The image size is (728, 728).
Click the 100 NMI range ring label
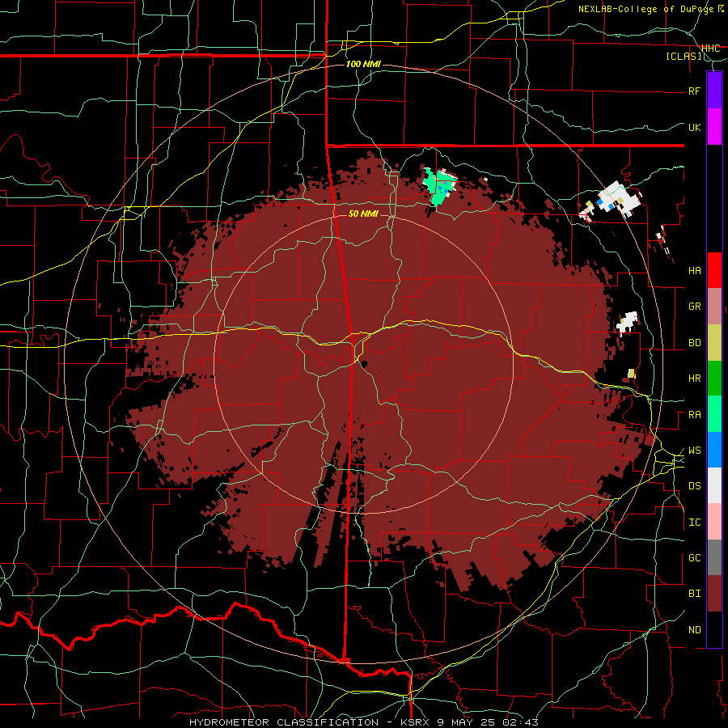pyautogui.click(x=363, y=64)
